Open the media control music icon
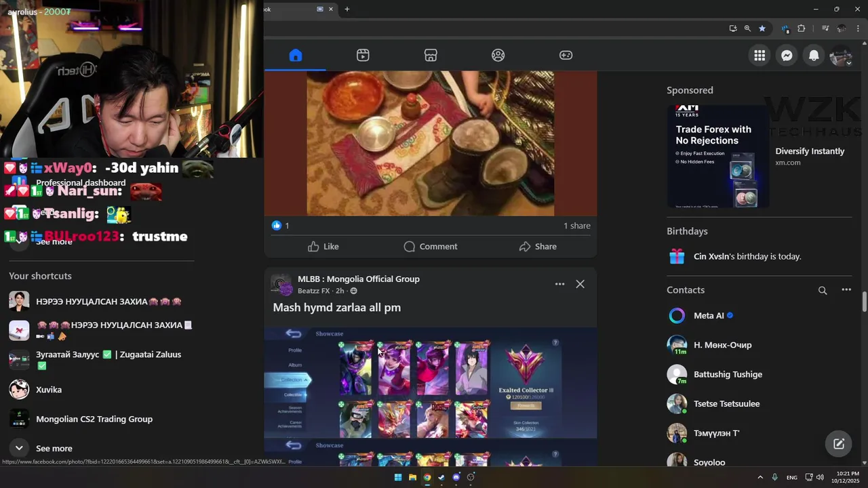 click(825, 28)
